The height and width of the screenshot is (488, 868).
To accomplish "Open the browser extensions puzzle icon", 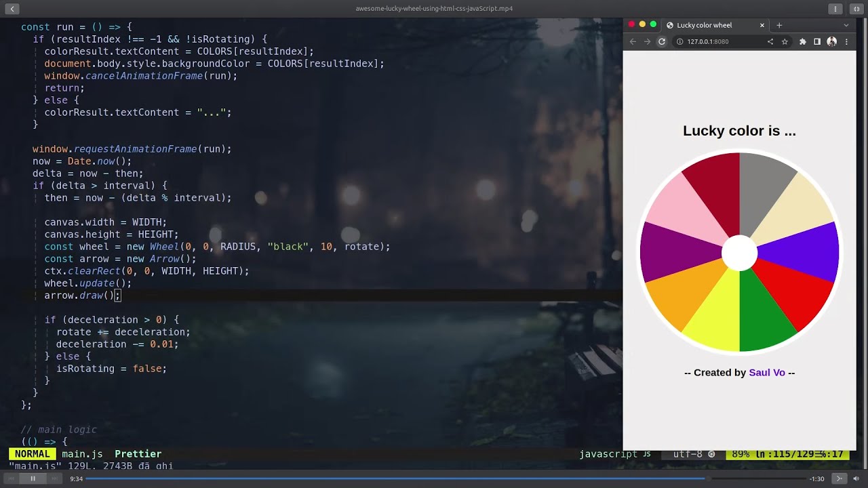I will tap(803, 41).
